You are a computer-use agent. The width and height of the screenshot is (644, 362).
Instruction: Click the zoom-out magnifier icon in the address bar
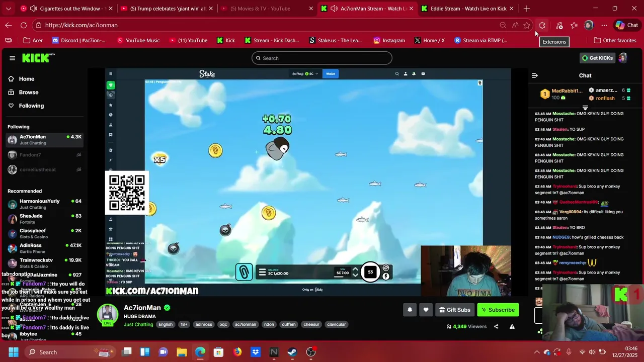click(x=503, y=25)
